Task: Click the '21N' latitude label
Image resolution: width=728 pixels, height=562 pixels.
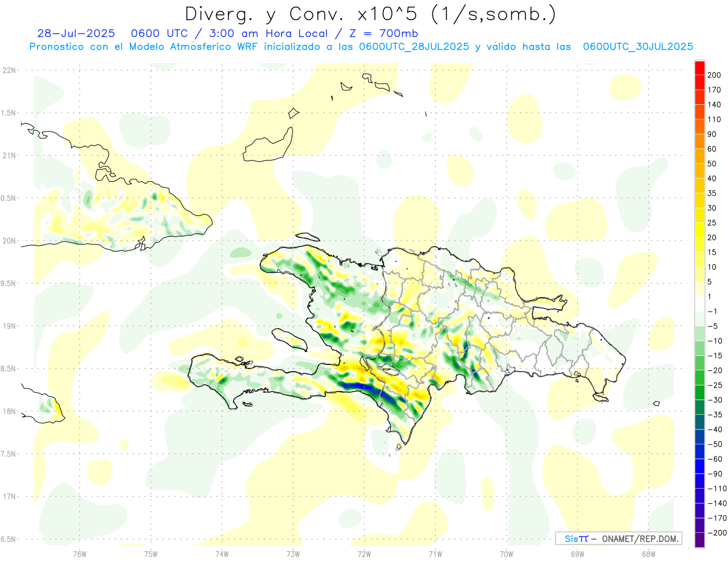Action: 9,155
